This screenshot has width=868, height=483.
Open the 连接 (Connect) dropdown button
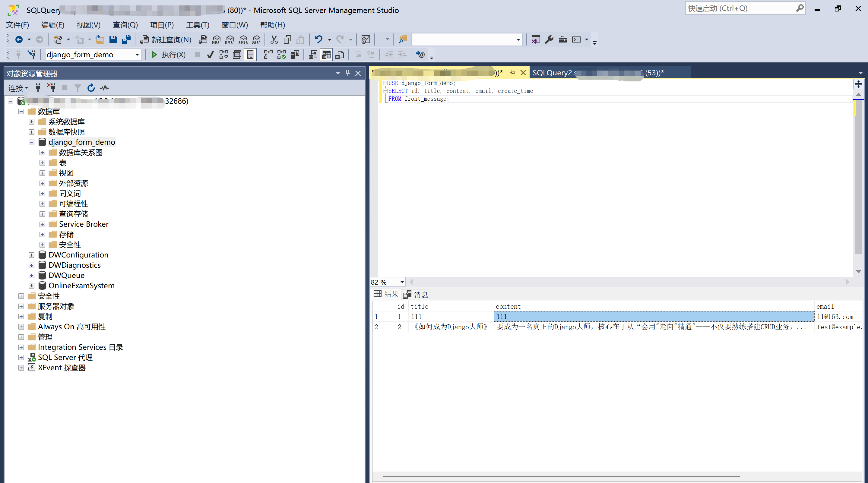coord(18,88)
